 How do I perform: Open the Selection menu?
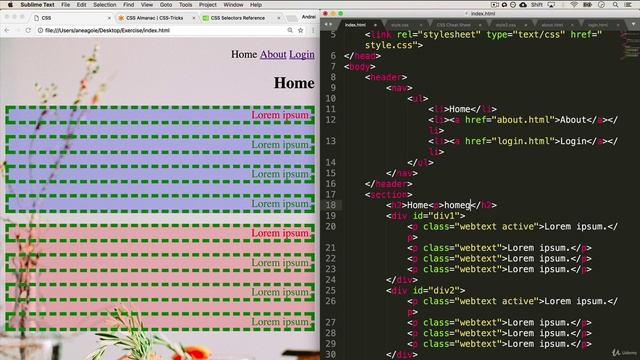(x=104, y=5)
